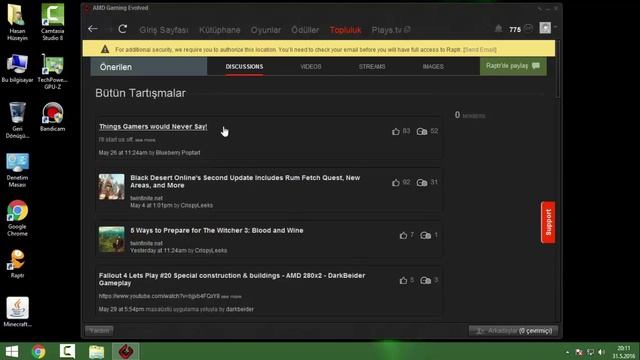Expand 'see more' in Things Gamers post

[145, 140]
